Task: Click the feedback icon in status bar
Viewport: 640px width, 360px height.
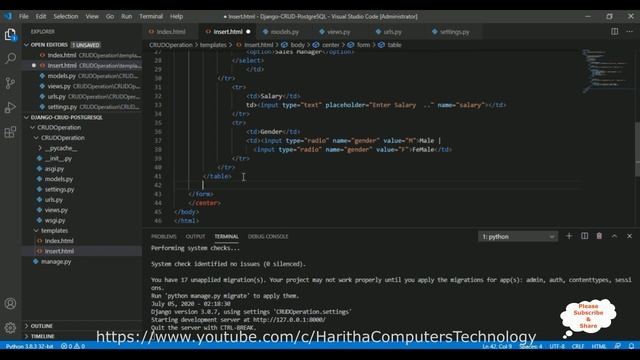Action: [x=618, y=346]
